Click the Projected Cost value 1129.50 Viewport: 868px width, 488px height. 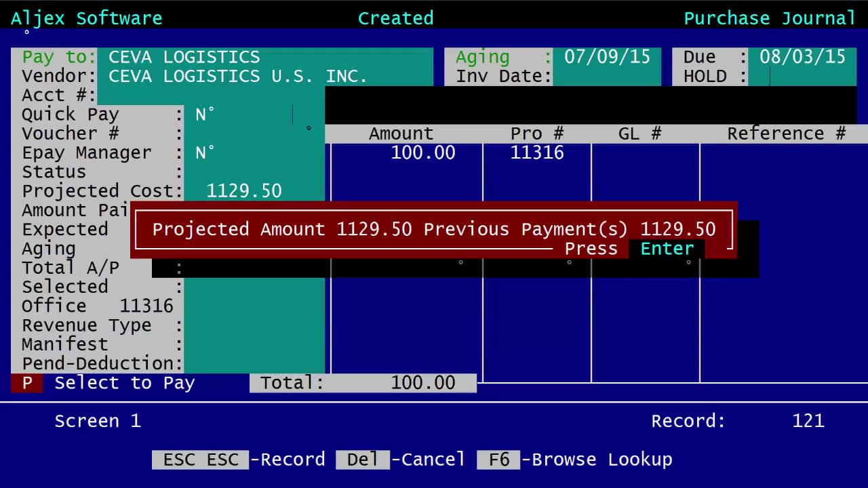(243, 191)
